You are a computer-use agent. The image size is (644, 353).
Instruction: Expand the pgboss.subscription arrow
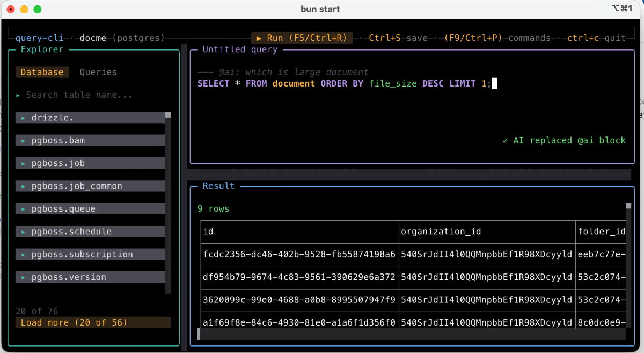24,255
